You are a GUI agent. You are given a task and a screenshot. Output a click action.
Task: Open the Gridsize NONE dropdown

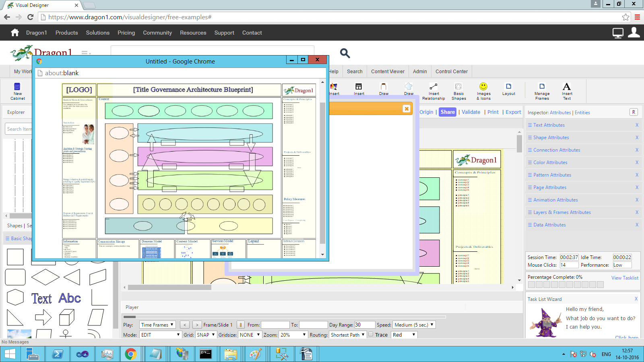pyautogui.click(x=250, y=335)
